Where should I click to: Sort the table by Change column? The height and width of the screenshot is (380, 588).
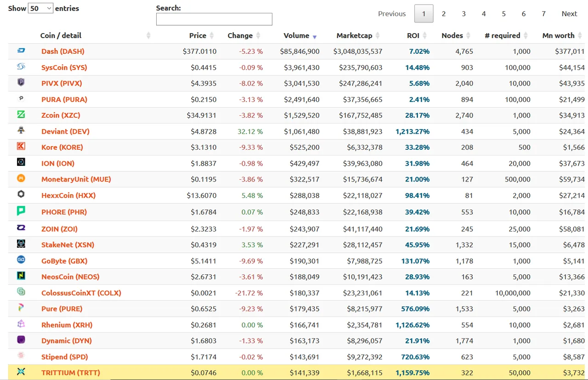pyautogui.click(x=244, y=35)
